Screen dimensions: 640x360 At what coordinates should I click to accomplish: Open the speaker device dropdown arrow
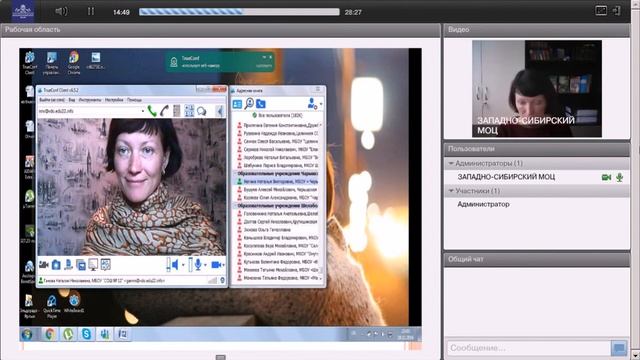[x=183, y=265]
